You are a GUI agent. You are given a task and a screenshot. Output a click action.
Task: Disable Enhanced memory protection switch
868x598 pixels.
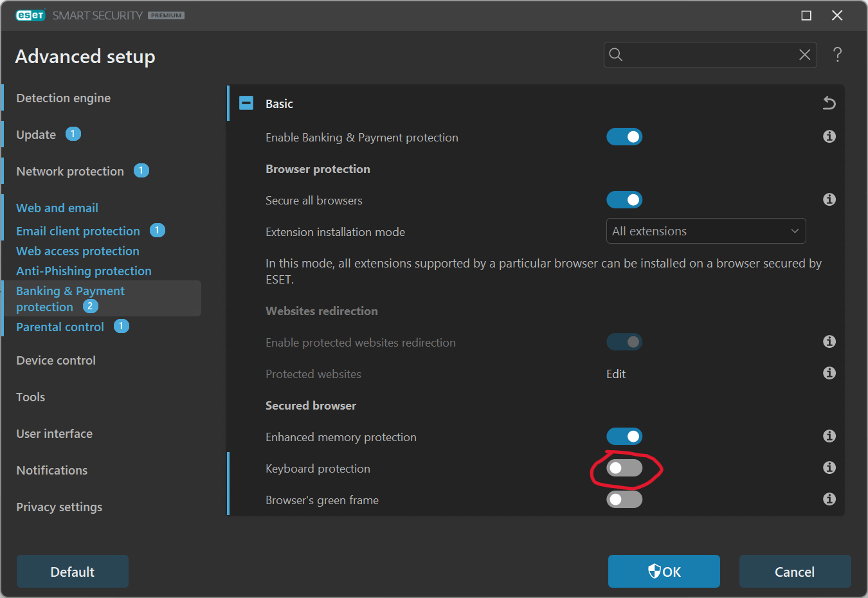624,437
